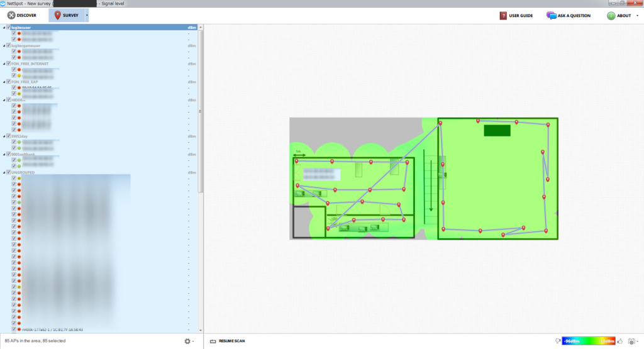Screen dimensions: 644x349
Task: Open the User Guide book icon
Action: point(503,16)
